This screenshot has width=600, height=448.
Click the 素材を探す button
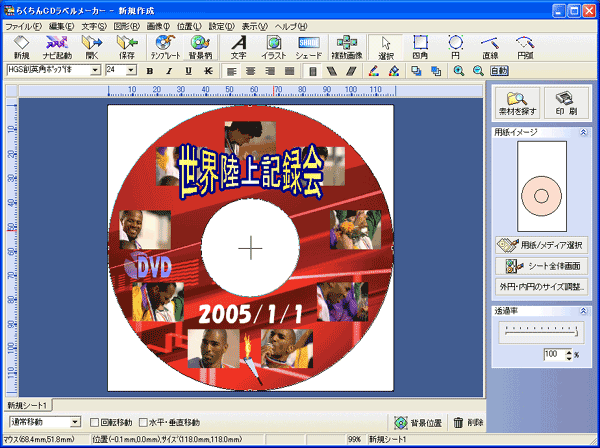pyautogui.click(x=517, y=103)
